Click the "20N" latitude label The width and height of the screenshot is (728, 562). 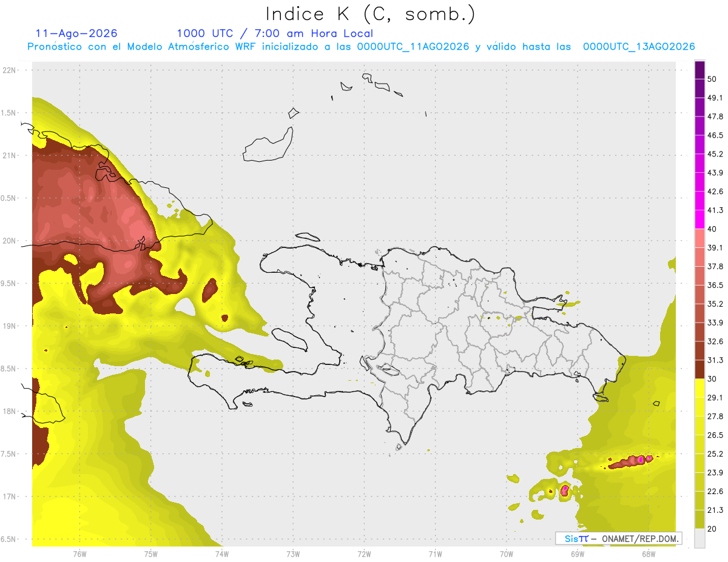(x=10, y=241)
